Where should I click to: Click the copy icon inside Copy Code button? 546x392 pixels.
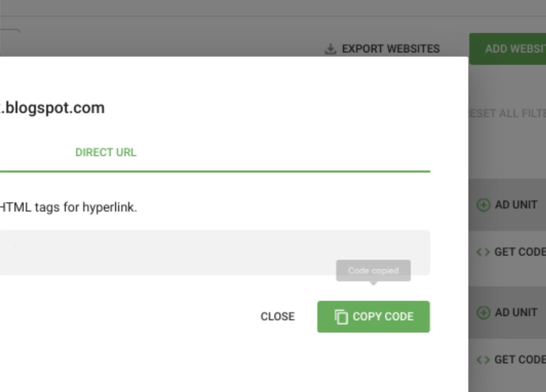[x=341, y=316]
